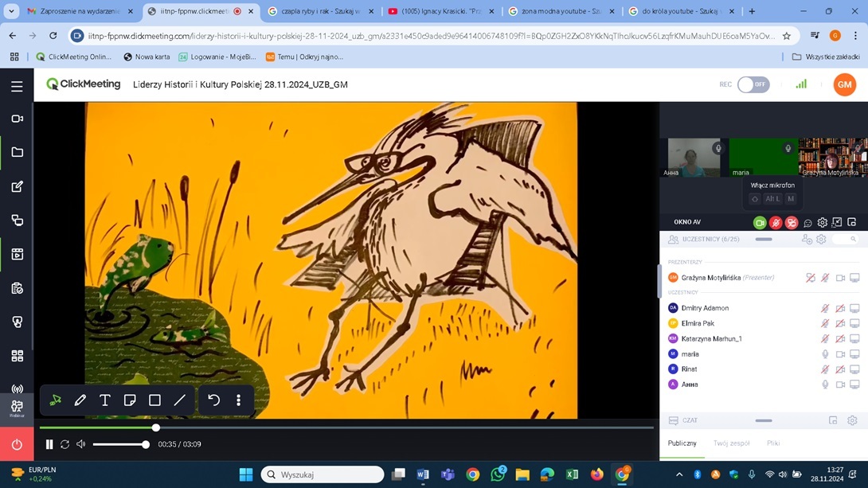Collapse the chat panel handle
This screenshot has height=488, width=868.
click(x=764, y=420)
